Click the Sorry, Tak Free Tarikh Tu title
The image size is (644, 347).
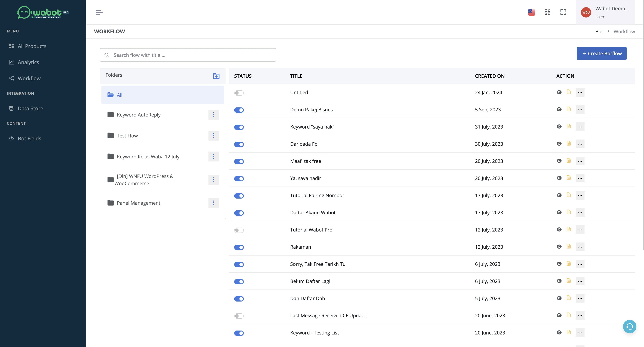318,264
